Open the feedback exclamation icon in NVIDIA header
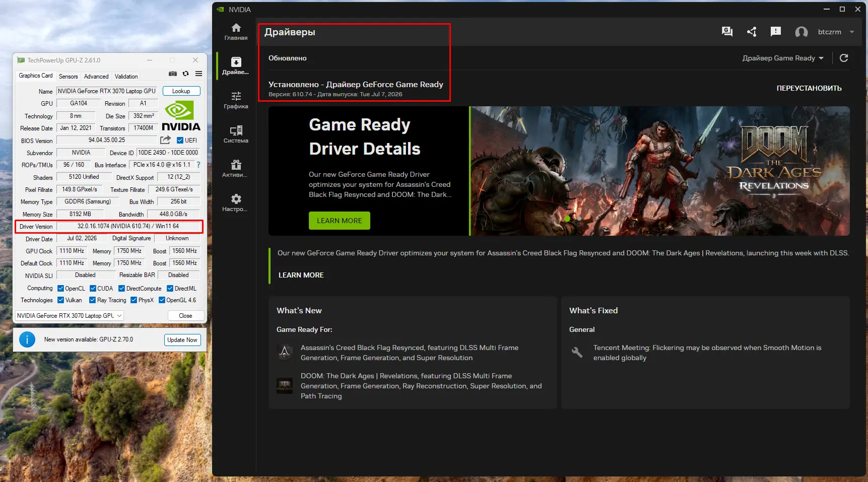 [776, 32]
